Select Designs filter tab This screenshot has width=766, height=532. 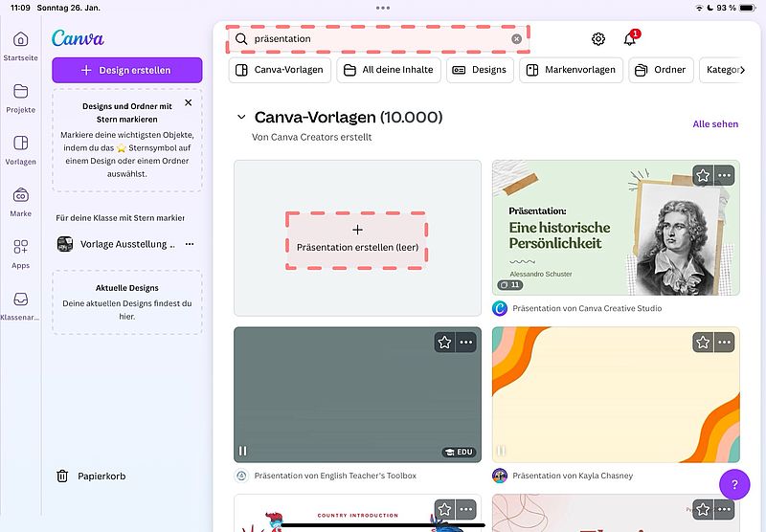tap(480, 70)
